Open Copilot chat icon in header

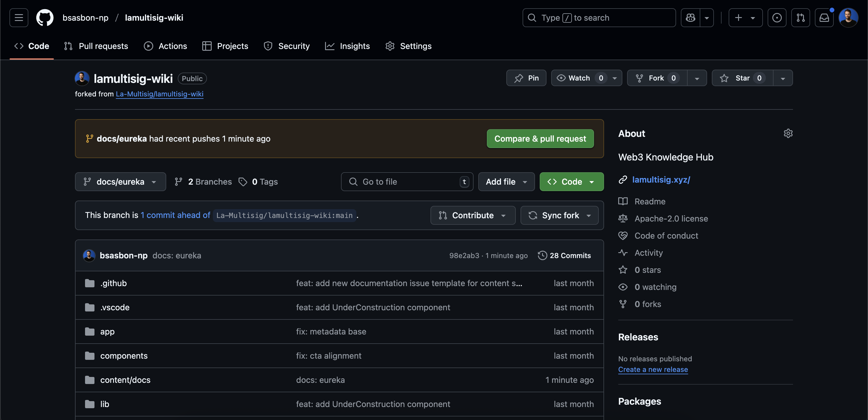[x=691, y=18]
